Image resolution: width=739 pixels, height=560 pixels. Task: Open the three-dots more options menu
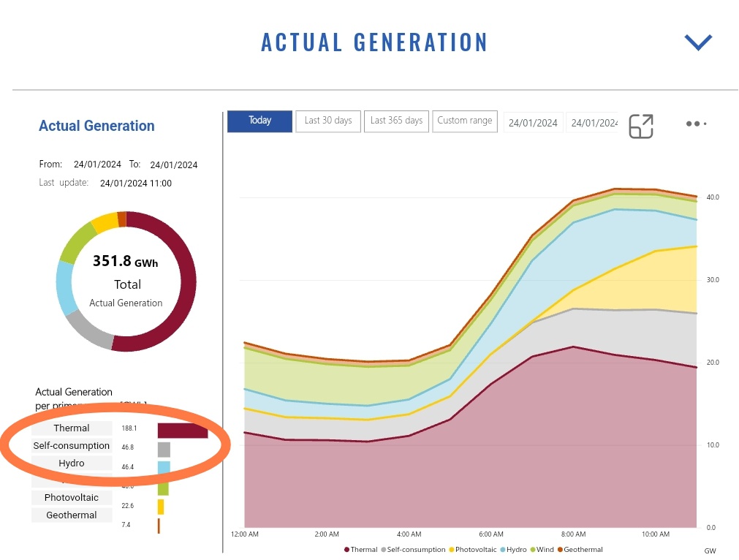[696, 124]
